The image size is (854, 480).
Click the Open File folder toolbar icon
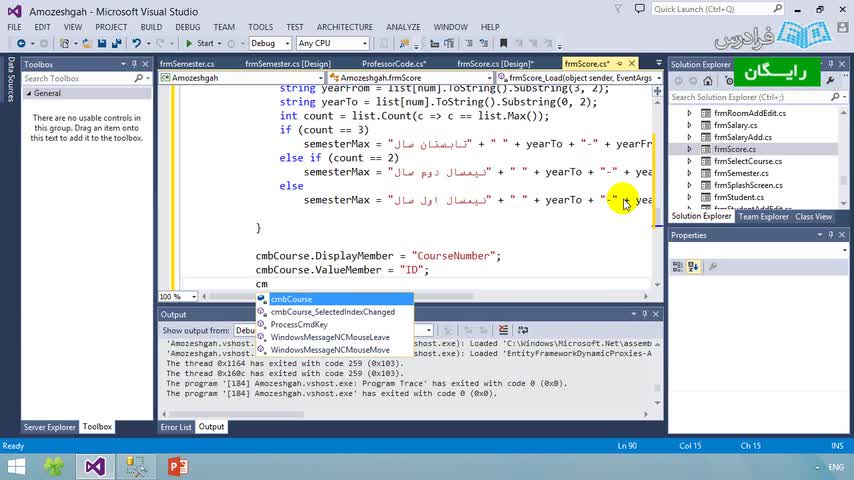click(87, 43)
